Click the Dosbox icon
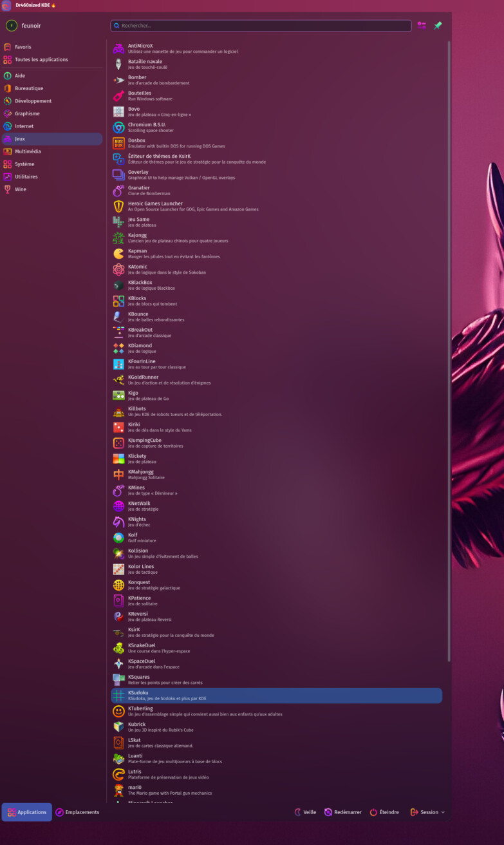The image size is (504, 845). coord(118,143)
